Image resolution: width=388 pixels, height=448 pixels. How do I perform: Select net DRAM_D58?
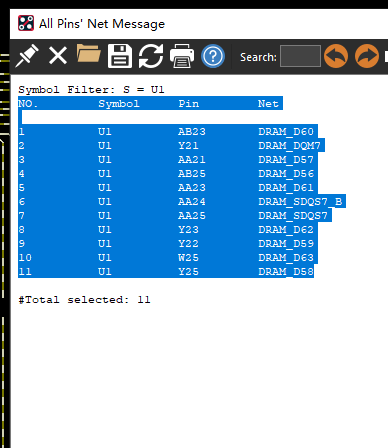[x=286, y=272]
